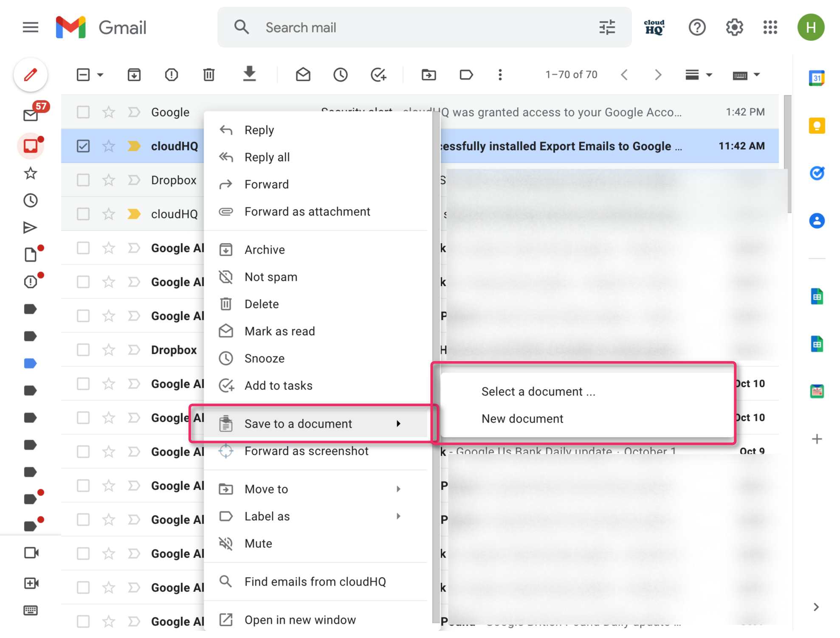This screenshot has height=638, width=840.
Task: Open the Settings gear icon
Action: coord(734,28)
